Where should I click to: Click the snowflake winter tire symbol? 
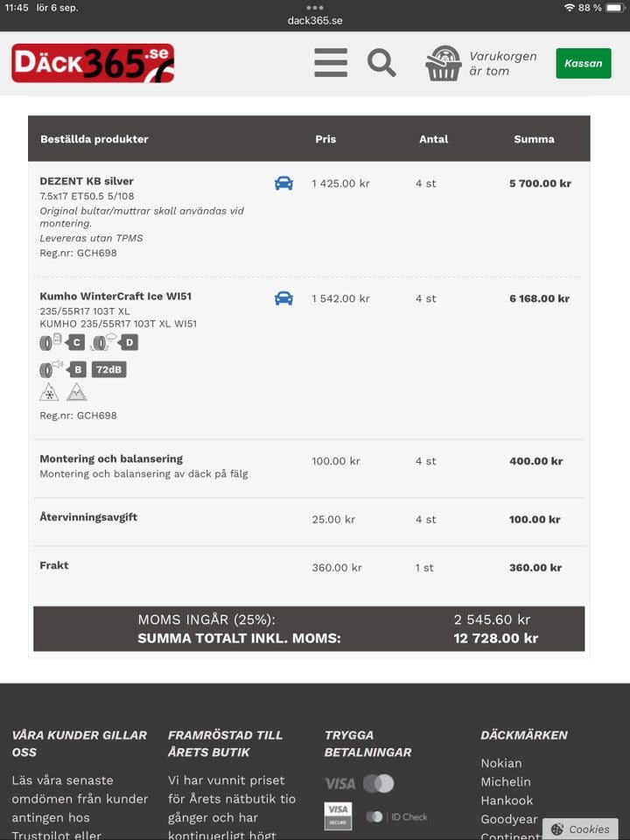coord(49,392)
